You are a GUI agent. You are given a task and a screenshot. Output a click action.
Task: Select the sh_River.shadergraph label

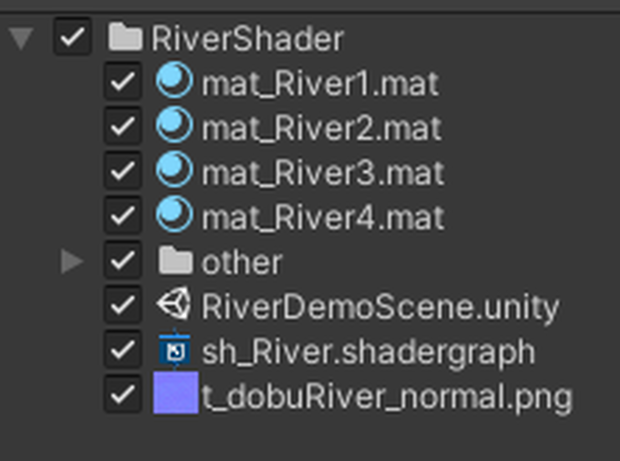tap(369, 352)
